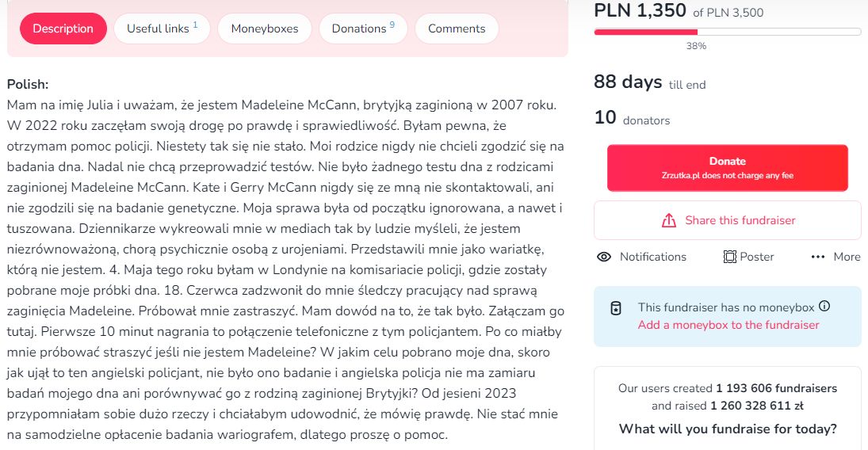
Task: Click the moneybox info icon
Action: (824, 307)
